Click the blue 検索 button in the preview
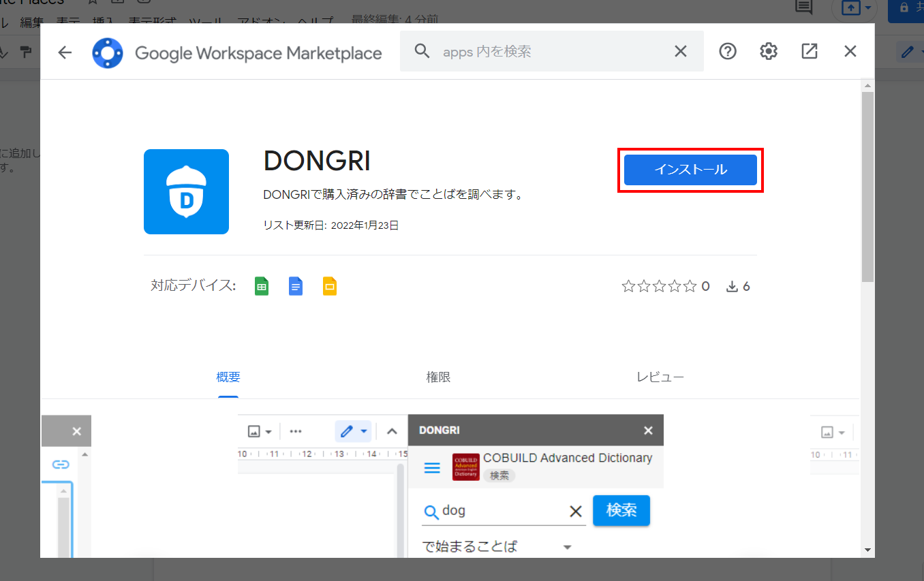The image size is (924, 581). coord(621,510)
